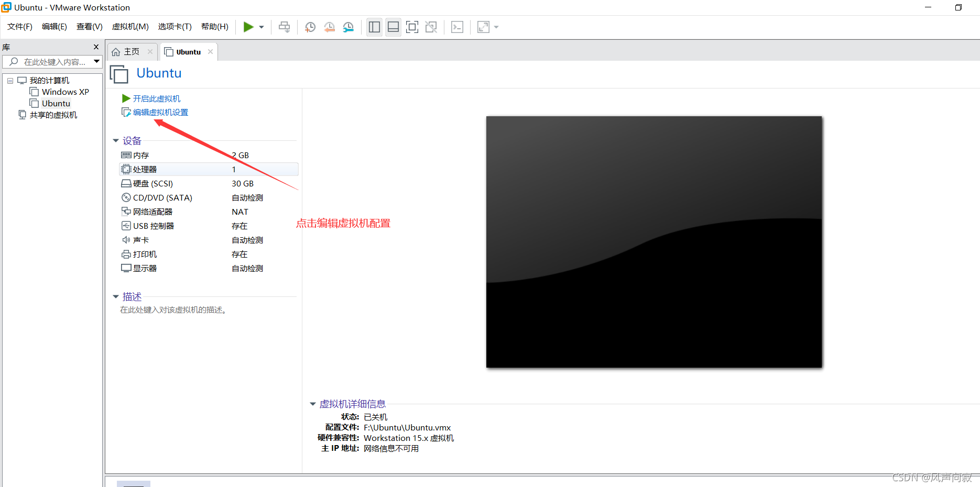The height and width of the screenshot is (487, 980).
Task: Click the config file path F:\Ubuntu\Ubuntu.vmx
Action: point(407,428)
